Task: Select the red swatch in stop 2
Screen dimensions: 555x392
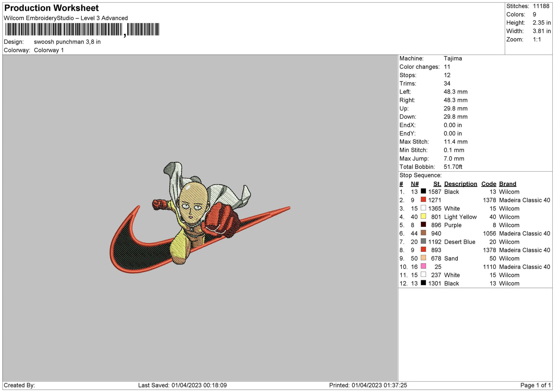Action: click(423, 200)
